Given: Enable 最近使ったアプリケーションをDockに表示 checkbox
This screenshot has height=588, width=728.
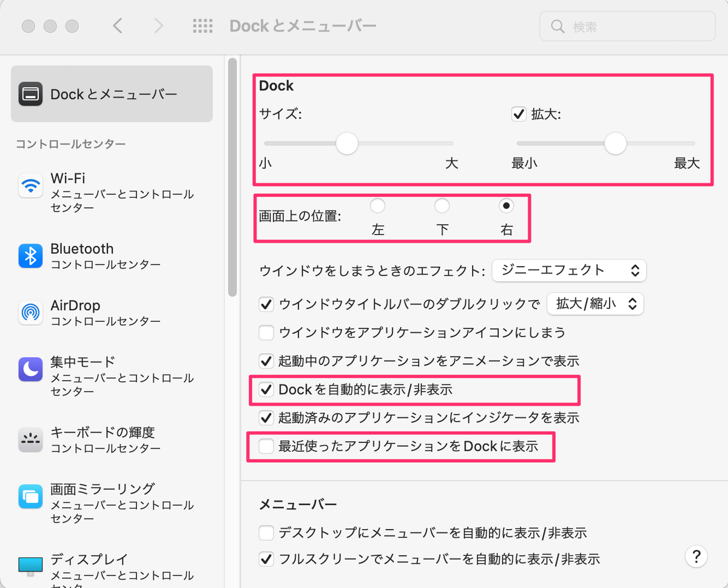Looking at the screenshot, I should point(266,447).
